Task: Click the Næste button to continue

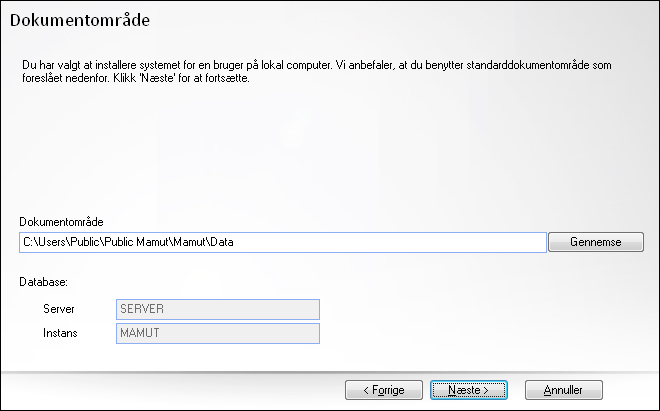Action: pos(468,390)
